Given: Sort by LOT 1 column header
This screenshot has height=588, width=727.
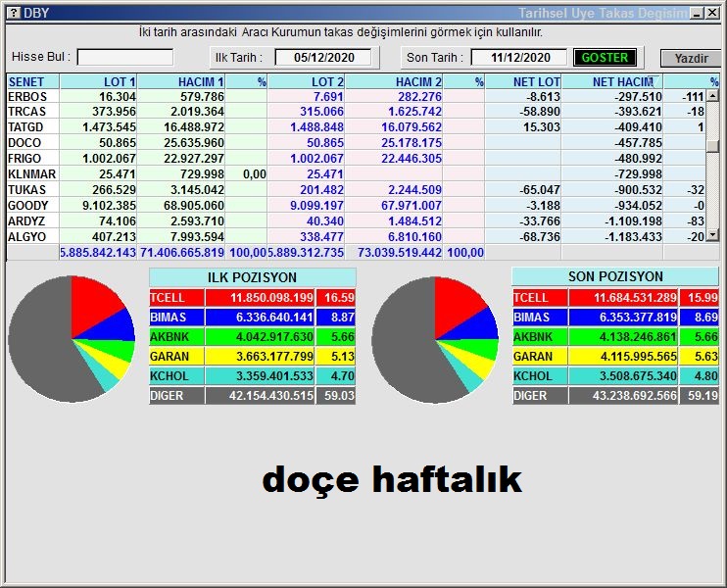Looking at the screenshot, I should (98, 81).
